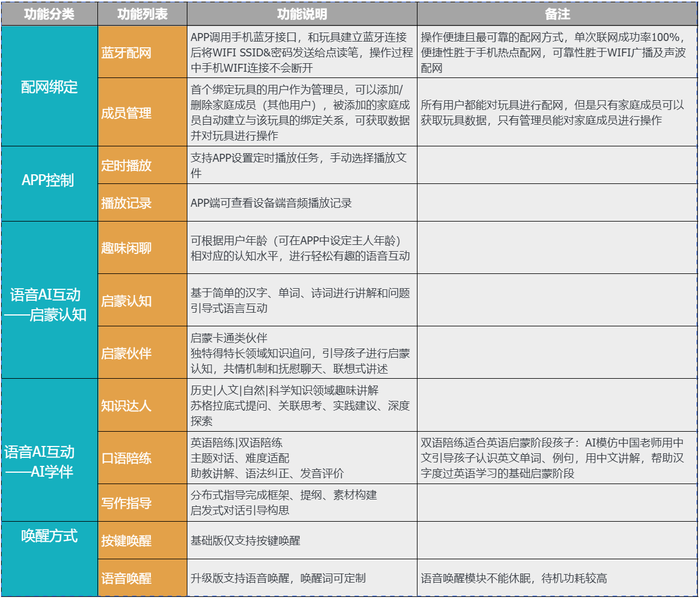Click empty remark cell in 按键唤醒 row
Image resolution: width=700 pixels, height=598 pixels.
[557, 540]
